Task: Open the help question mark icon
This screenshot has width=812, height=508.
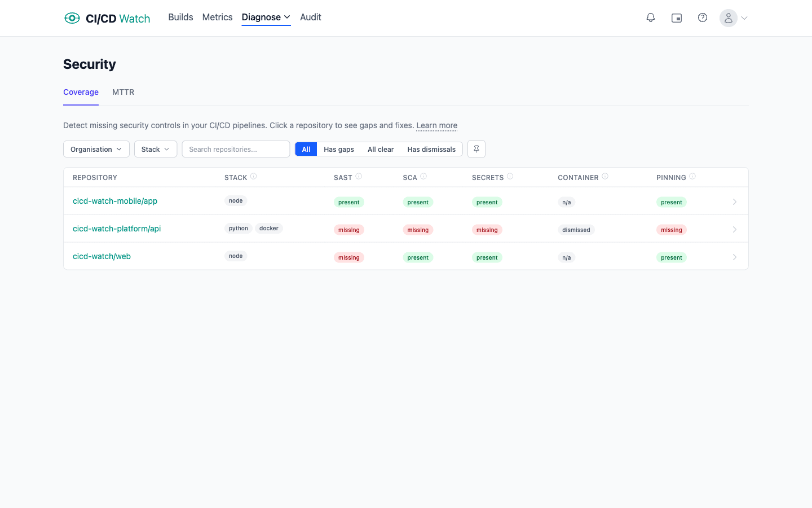Action: pos(703,18)
